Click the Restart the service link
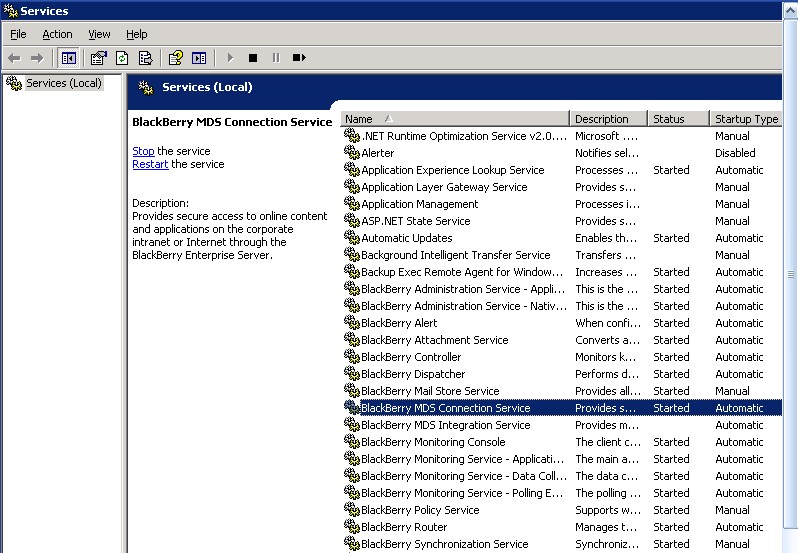The image size is (798, 553). pos(150,164)
